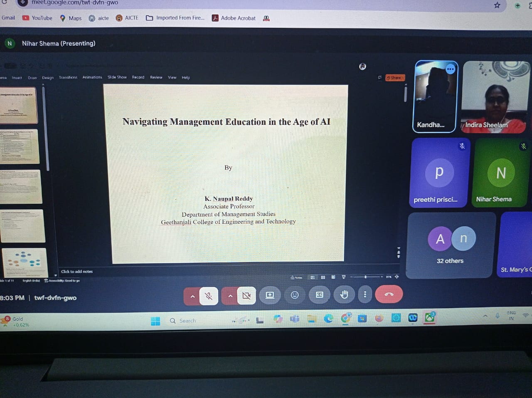Raise hand in the meeting
The height and width of the screenshot is (398, 532).
coord(344,294)
